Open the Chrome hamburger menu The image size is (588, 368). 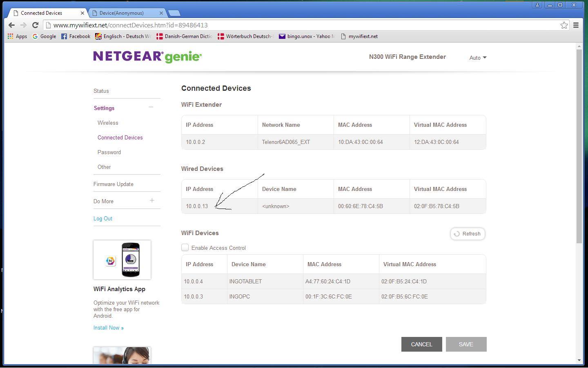click(x=576, y=25)
